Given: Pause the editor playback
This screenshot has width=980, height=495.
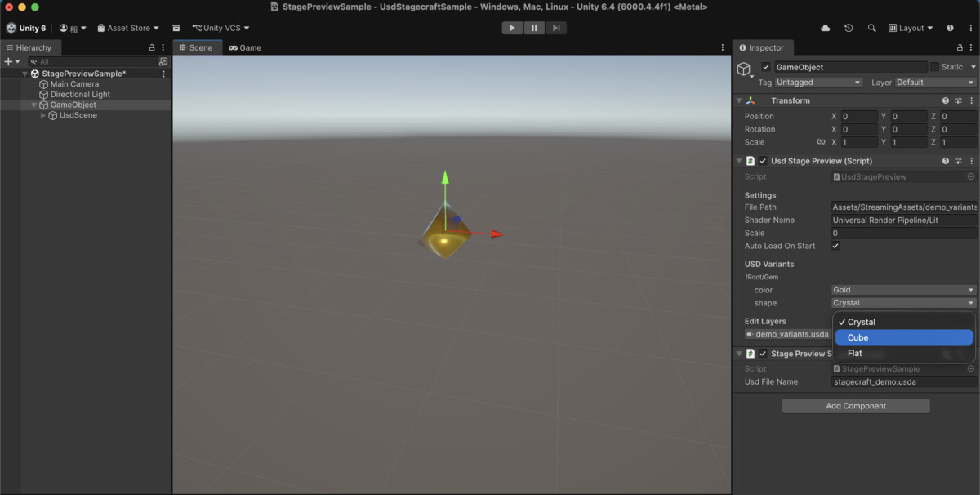Looking at the screenshot, I should [534, 28].
